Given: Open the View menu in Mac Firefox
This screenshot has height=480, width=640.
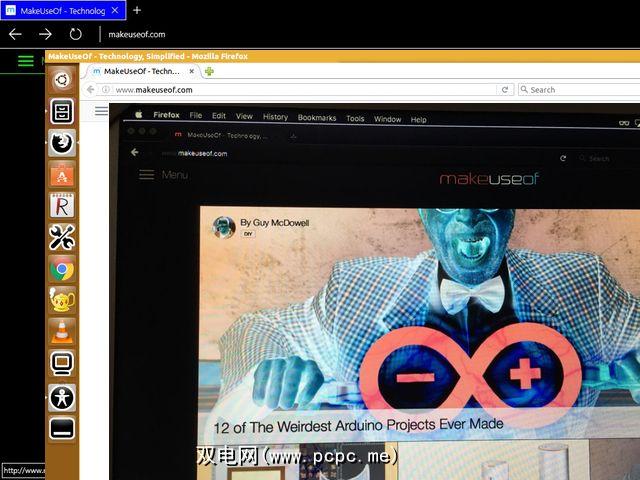Looking at the screenshot, I should coord(244,116).
